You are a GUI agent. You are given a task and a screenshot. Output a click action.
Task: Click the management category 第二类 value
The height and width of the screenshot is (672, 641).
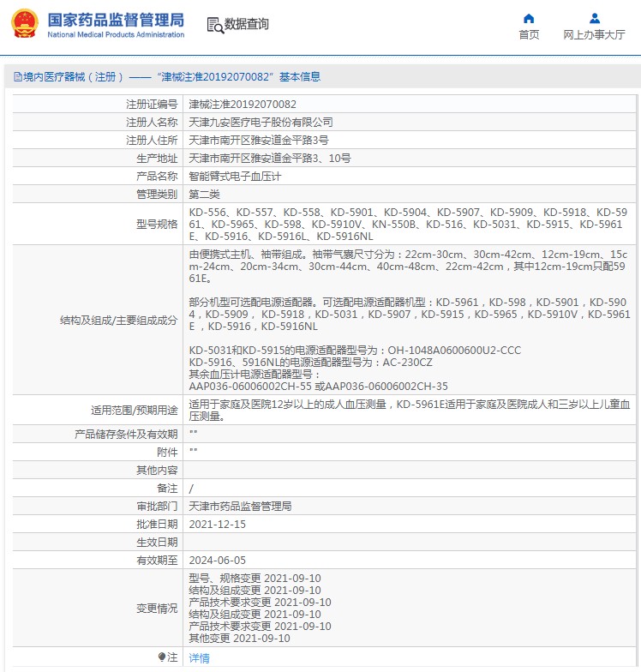(204, 194)
